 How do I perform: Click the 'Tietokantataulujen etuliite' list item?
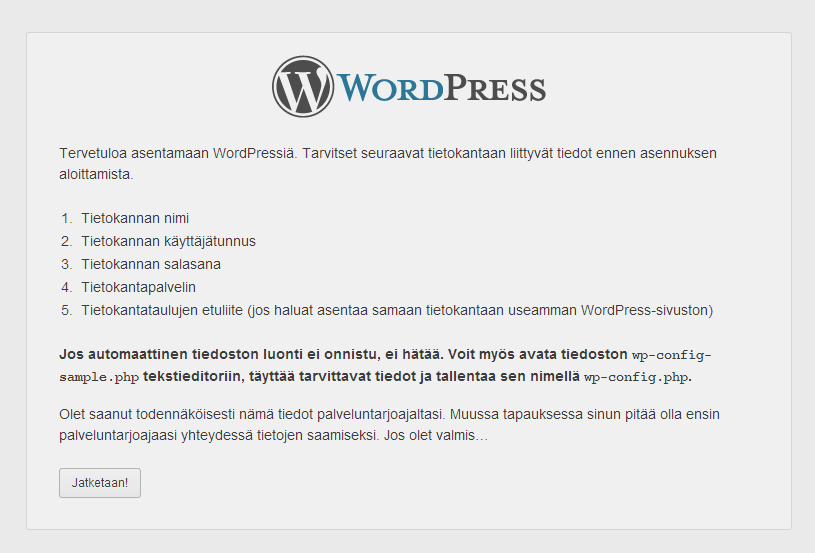pos(397,310)
